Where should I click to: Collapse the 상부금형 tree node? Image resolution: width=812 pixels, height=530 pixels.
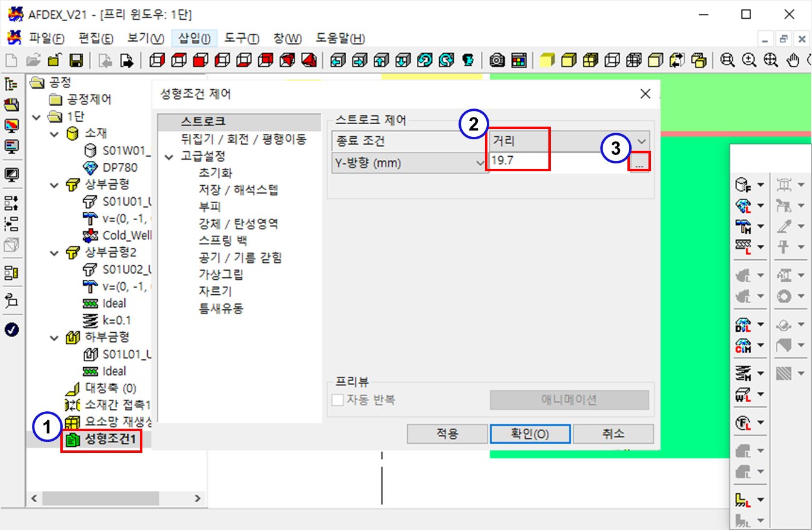56,185
